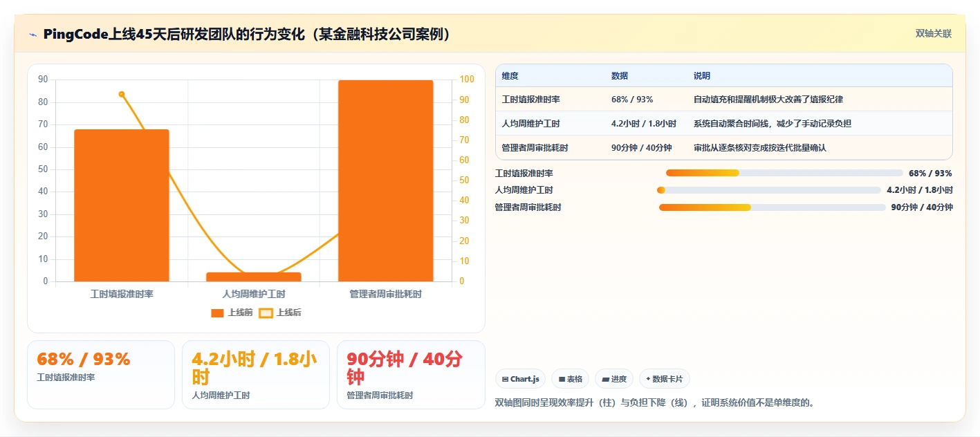Click the 工时填报准时率 orange bar in chart
Viewport: 980px width, 437px height.
click(122, 205)
